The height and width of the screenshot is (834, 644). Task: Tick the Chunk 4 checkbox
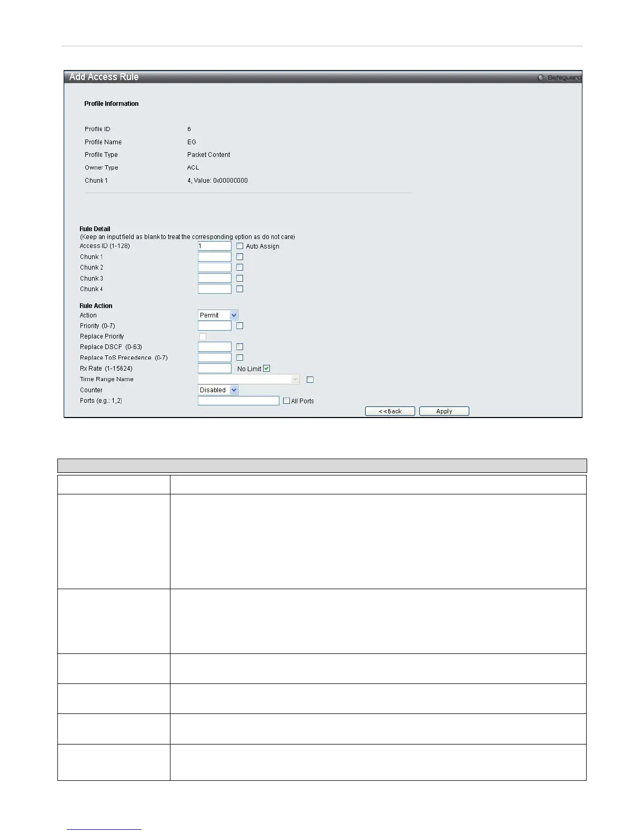pyautogui.click(x=239, y=289)
